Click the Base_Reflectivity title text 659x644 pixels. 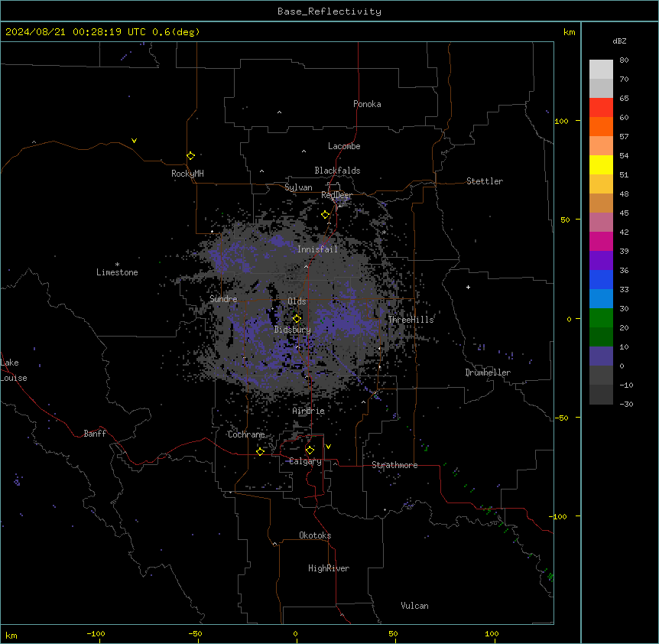[329, 11]
